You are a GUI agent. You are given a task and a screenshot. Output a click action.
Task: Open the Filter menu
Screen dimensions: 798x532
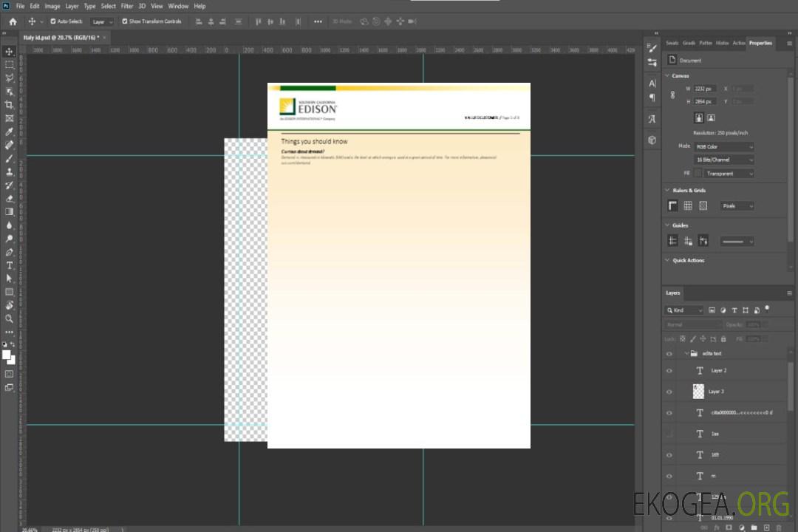127,6
